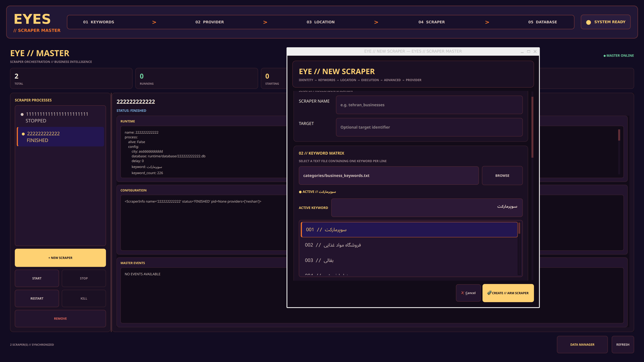Click 'NO EVENTS AVAILABLE' in Master Events
The width and height of the screenshot is (644, 362).
click(142, 274)
